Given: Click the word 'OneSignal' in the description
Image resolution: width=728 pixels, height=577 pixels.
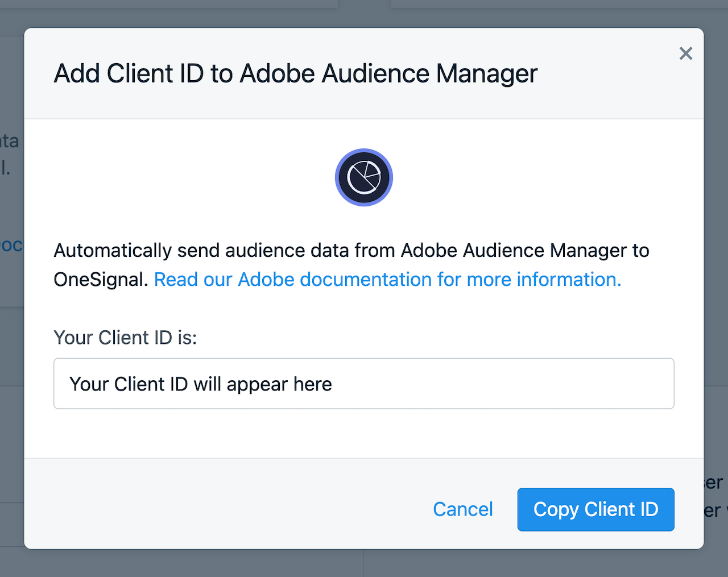Looking at the screenshot, I should (x=100, y=280).
